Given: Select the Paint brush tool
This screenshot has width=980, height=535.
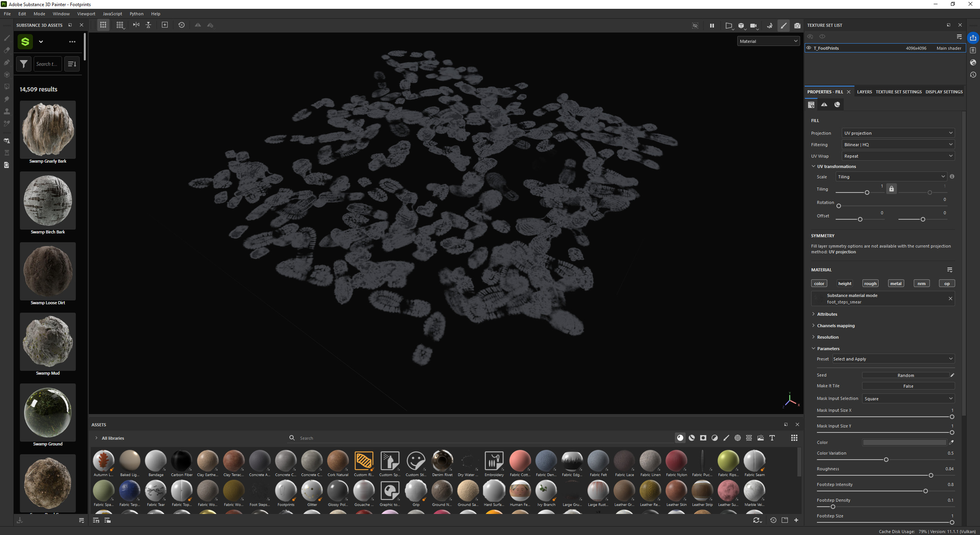Looking at the screenshot, I should coord(7,39).
